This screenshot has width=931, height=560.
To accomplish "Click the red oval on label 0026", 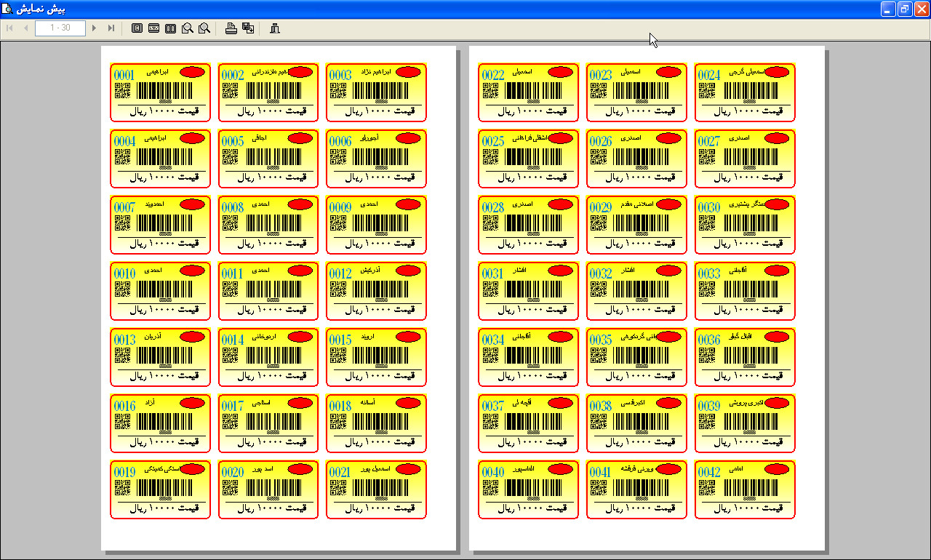I will coord(669,138).
